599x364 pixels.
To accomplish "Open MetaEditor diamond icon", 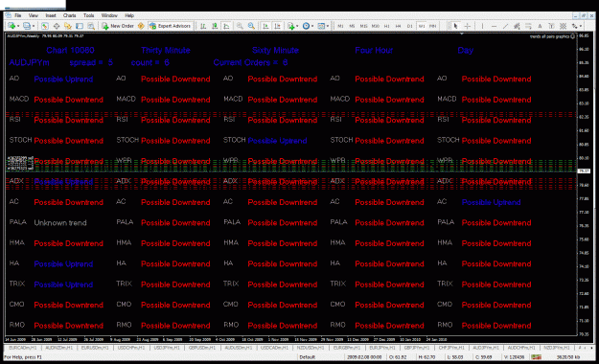I will [141, 26].
